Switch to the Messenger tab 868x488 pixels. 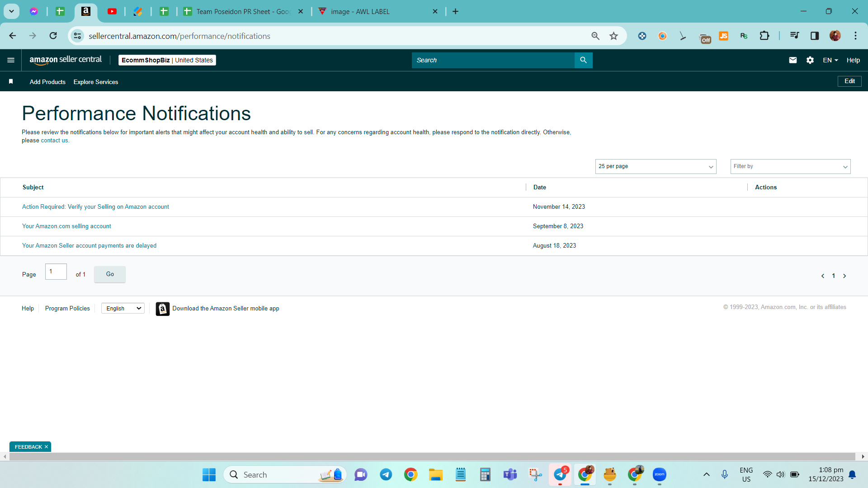point(34,11)
